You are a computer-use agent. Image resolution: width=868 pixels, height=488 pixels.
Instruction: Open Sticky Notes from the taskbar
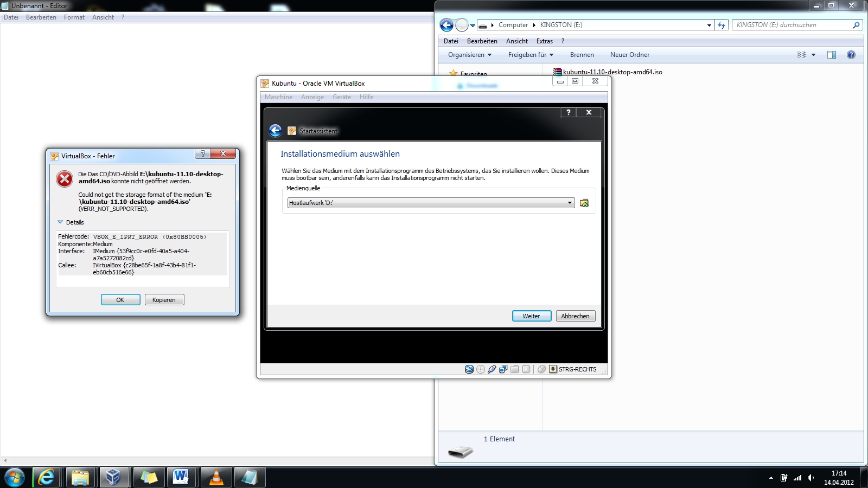[x=149, y=477]
